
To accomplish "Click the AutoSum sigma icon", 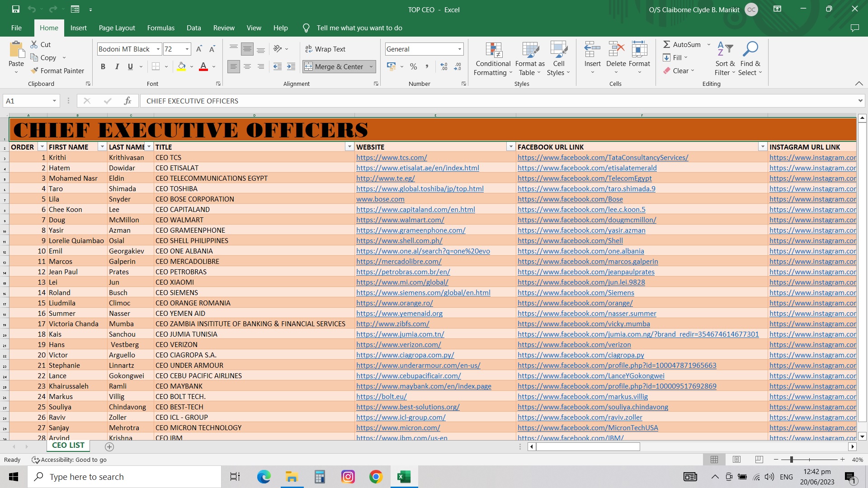I will point(667,44).
